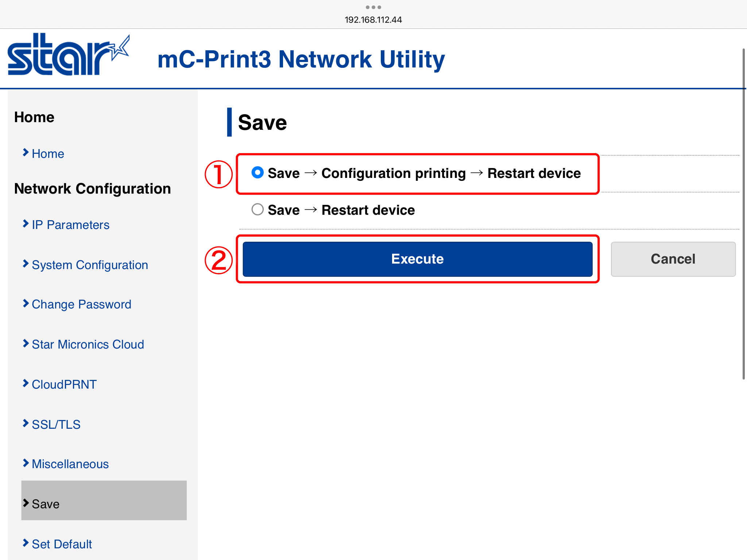The width and height of the screenshot is (747, 560).
Task: Click the chevron arrow beside Change Password
Action: [26, 303]
